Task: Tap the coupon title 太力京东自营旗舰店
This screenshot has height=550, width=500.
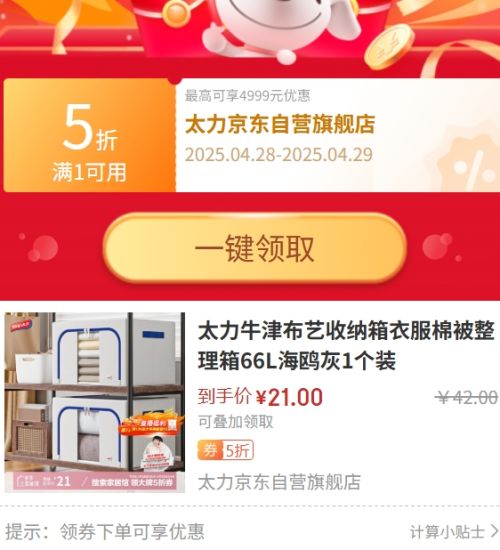Action: point(280,124)
